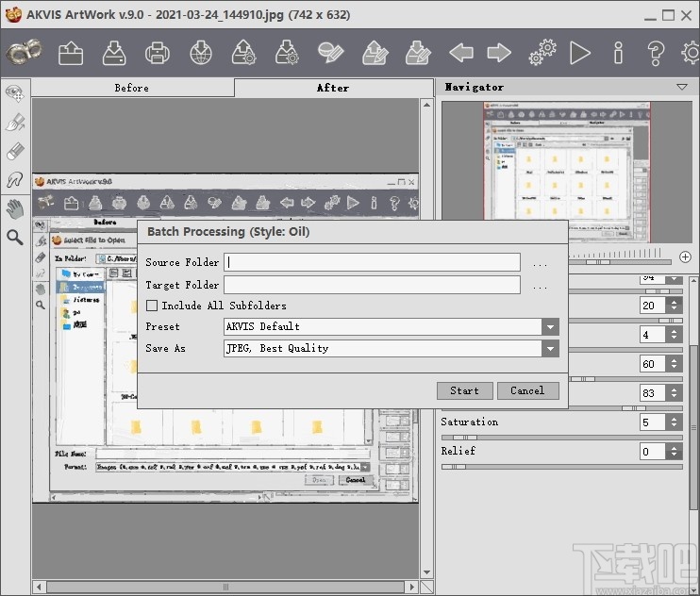Save guiding lines via pencil-download icon
Image resolution: width=700 pixels, height=596 pixels.
pyautogui.click(x=418, y=53)
